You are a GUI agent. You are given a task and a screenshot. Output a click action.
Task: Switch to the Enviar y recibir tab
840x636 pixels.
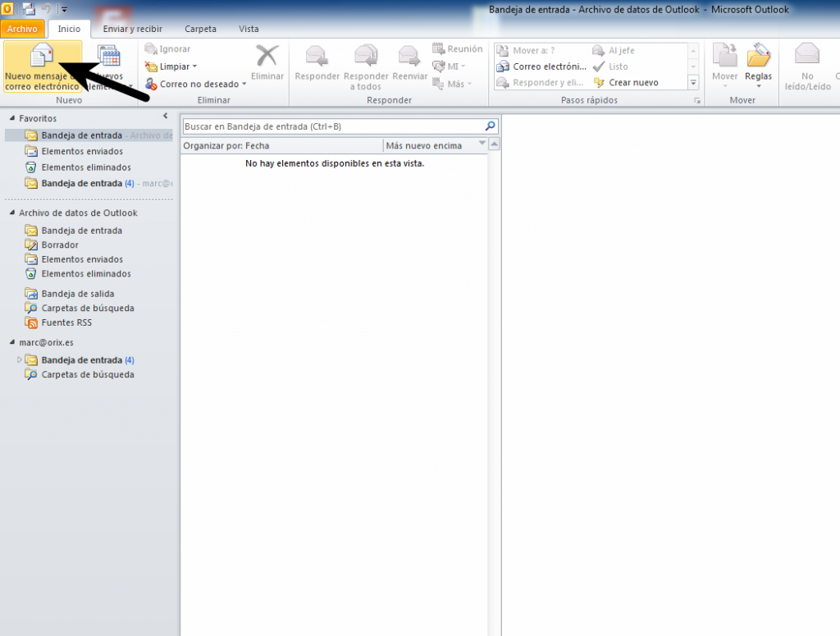(132, 29)
